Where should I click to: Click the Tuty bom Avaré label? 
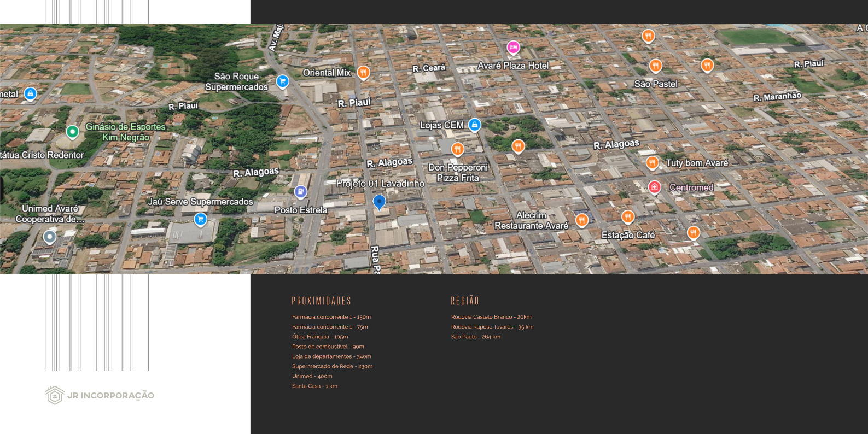(x=697, y=163)
